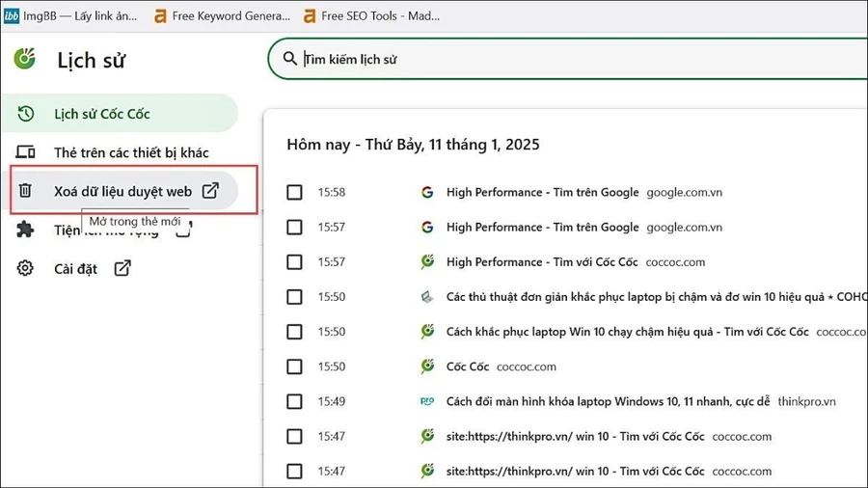Click the laptop favicon of the COHO article row
The height and width of the screenshot is (488, 868).
[x=427, y=297]
